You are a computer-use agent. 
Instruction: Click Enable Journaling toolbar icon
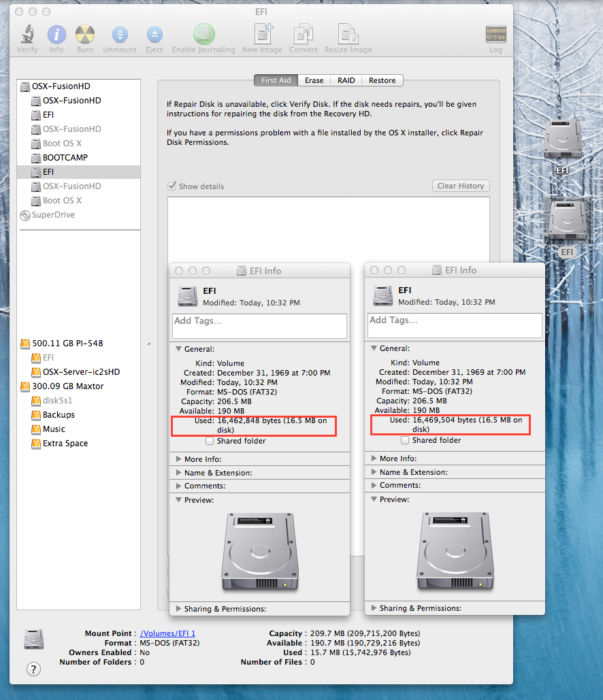tap(203, 34)
